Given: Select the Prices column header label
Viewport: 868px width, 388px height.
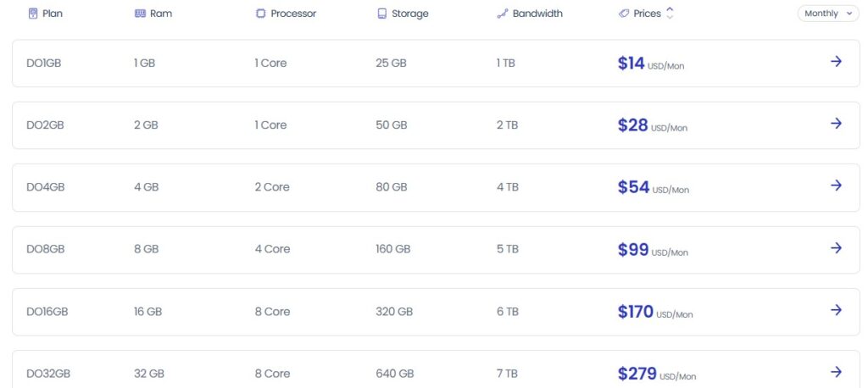Looking at the screenshot, I should tap(647, 14).
